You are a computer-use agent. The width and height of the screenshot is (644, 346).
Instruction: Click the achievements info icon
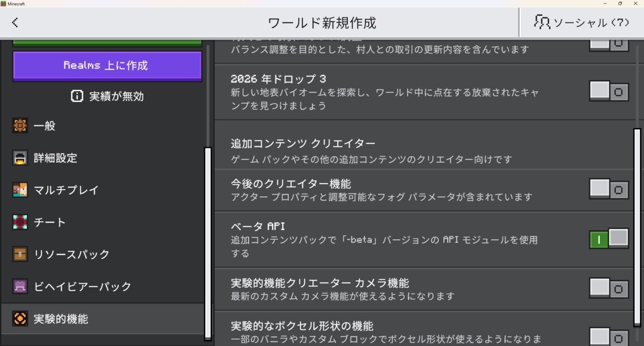pyautogui.click(x=77, y=96)
